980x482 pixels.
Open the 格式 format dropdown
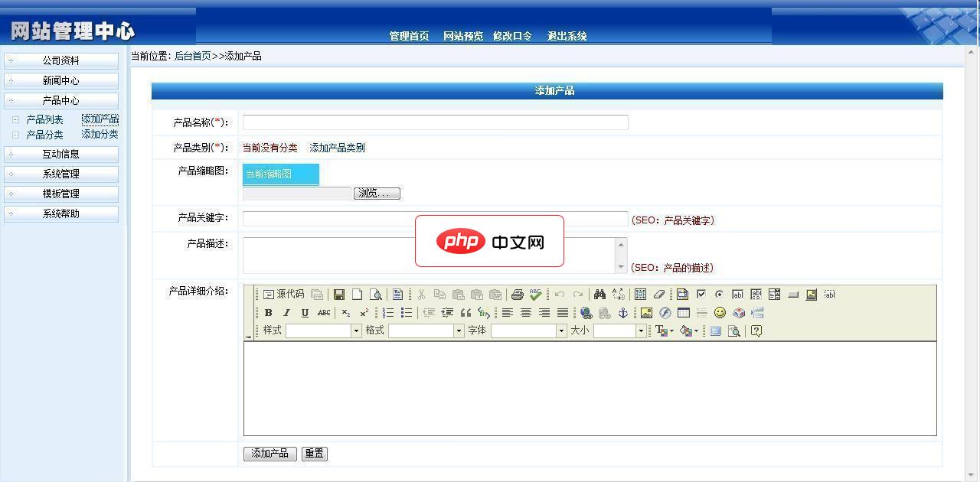(426, 331)
